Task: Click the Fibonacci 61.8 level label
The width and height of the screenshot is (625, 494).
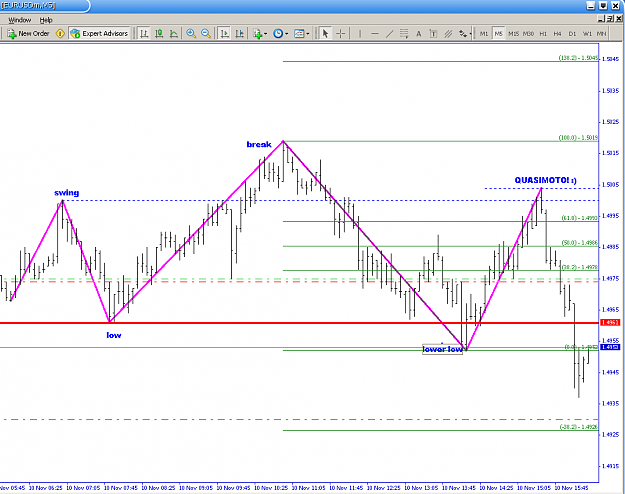Action: [580, 218]
